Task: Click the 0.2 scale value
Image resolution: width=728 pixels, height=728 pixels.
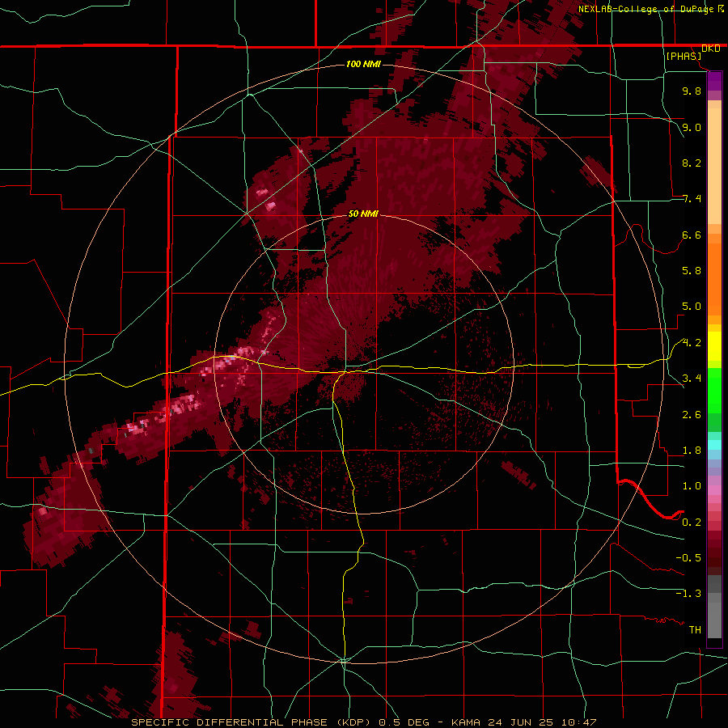Action: [692, 523]
